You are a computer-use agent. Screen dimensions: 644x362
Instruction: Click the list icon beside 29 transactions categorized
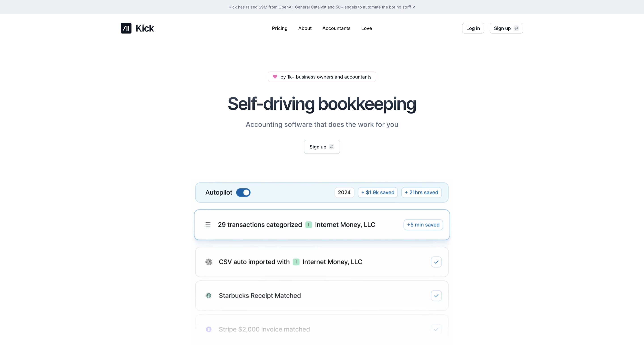click(208, 225)
